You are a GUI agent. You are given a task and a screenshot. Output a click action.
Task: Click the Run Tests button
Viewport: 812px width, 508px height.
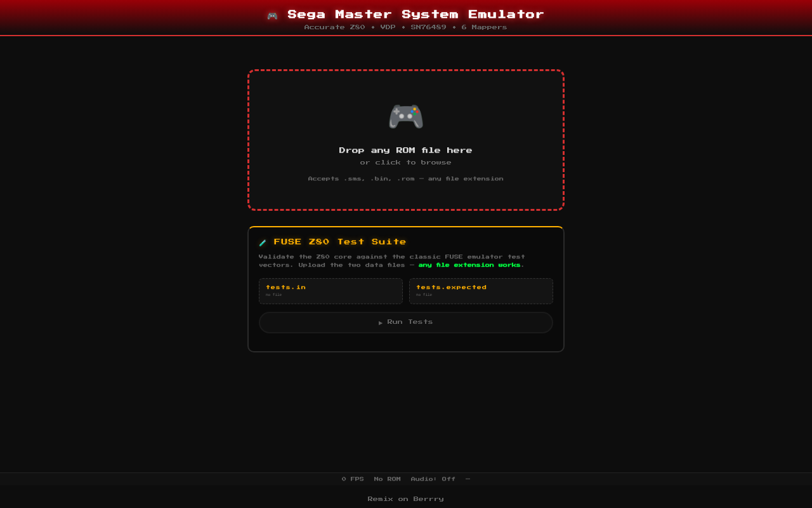[x=406, y=323]
